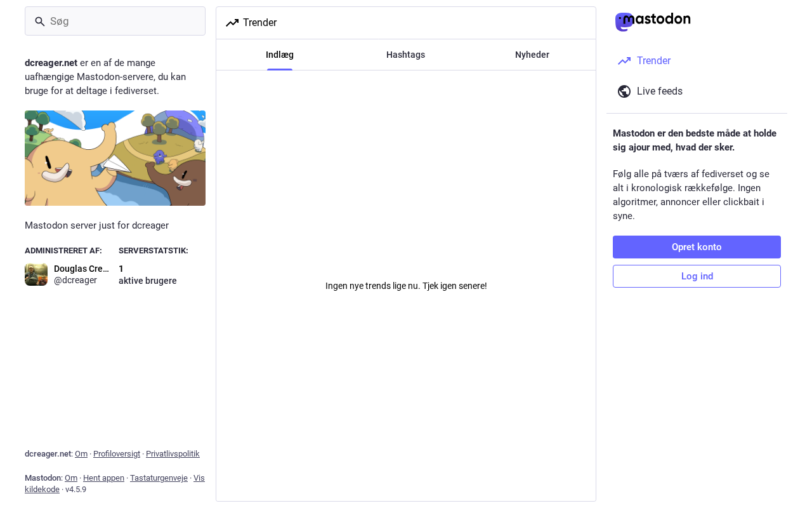
Task: Click the Trender column header title
Action: pyautogui.click(x=260, y=23)
